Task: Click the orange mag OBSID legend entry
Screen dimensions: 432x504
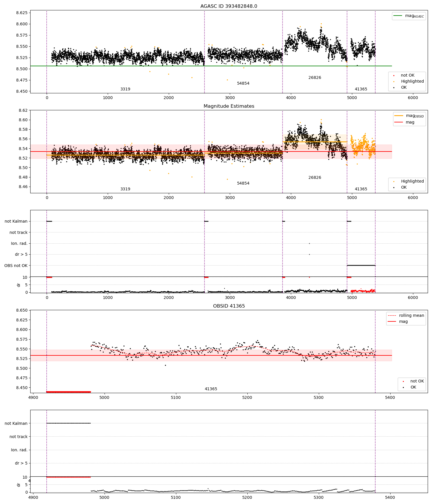Action: pyautogui.click(x=409, y=116)
